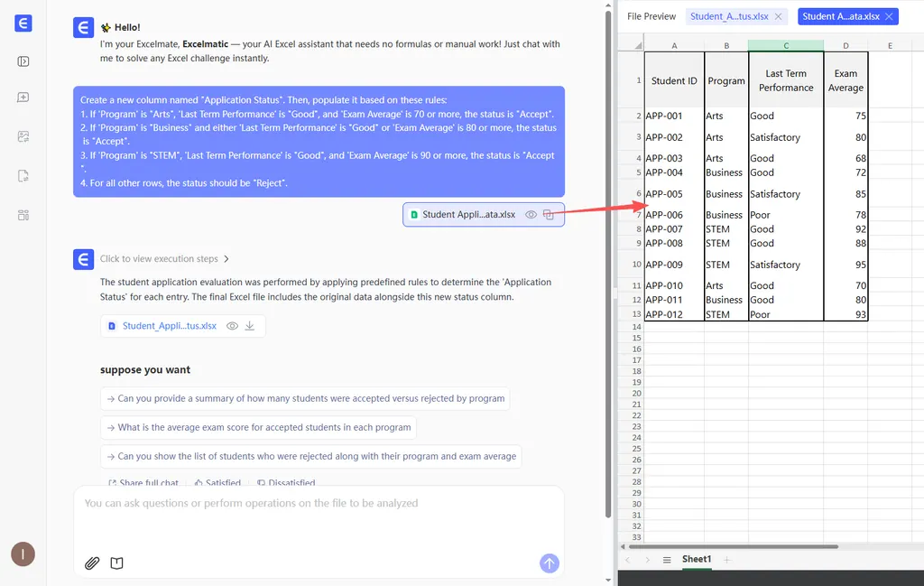924x586 pixels.
Task: Expand 'Click to view execution steps'
Action: click(164, 259)
